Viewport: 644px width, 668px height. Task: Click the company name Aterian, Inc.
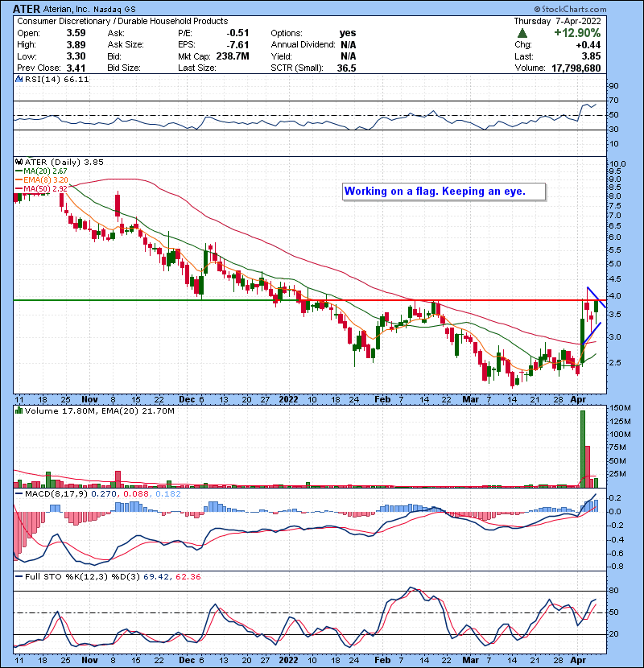point(66,10)
